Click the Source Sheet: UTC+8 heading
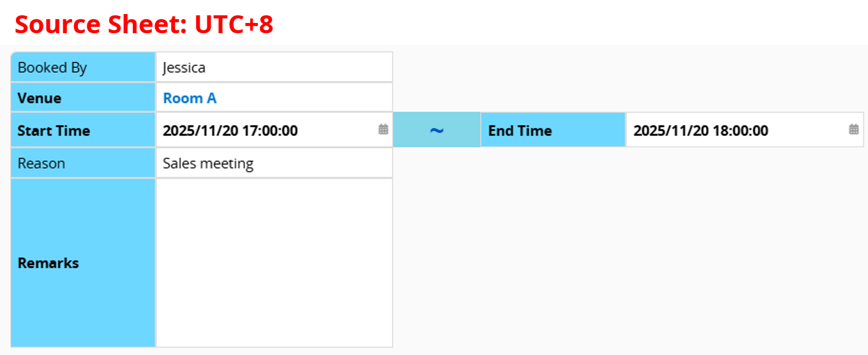 (x=144, y=24)
